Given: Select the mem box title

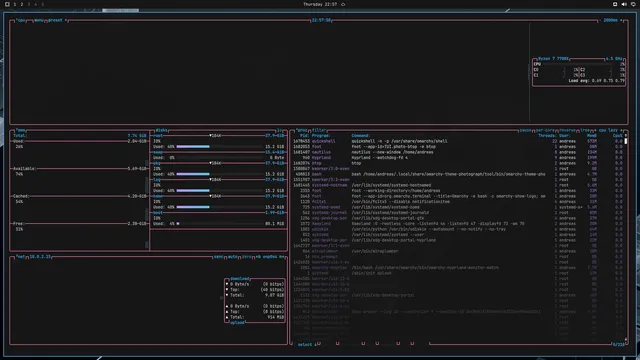Looking at the screenshot, I should coord(21,130).
